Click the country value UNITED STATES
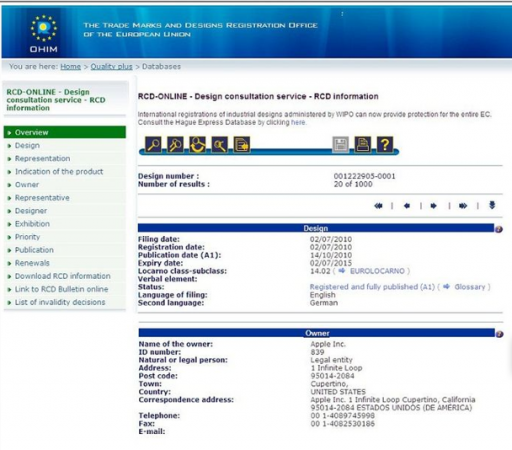512x450 pixels. coord(338,392)
